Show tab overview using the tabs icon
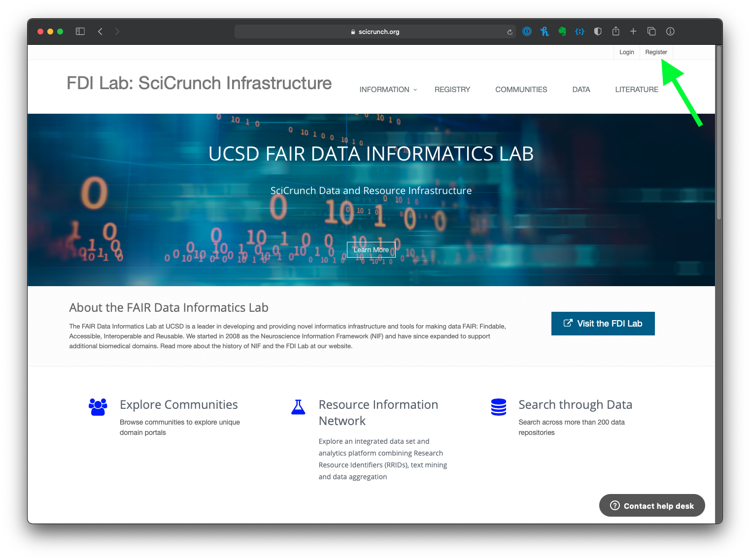The height and width of the screenshot is (560, 750). 651,31
